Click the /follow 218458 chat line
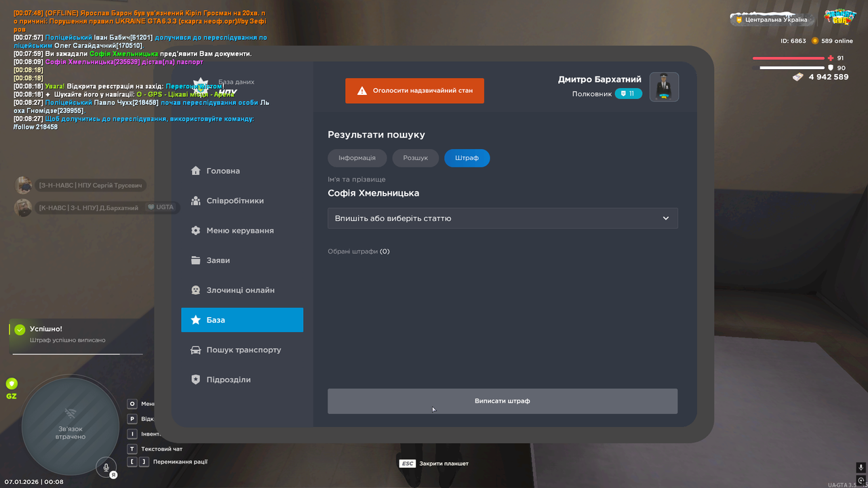 [x=35, y=127]
